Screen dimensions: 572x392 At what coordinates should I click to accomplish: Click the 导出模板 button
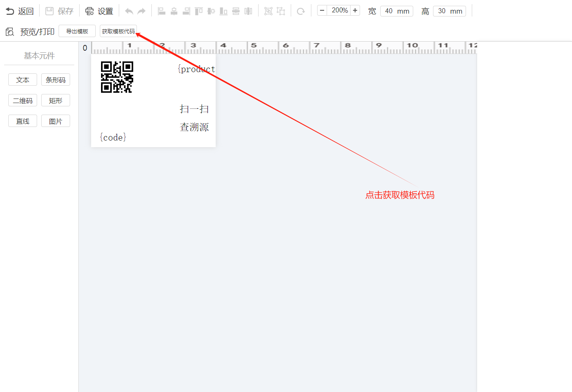point(77,31)
